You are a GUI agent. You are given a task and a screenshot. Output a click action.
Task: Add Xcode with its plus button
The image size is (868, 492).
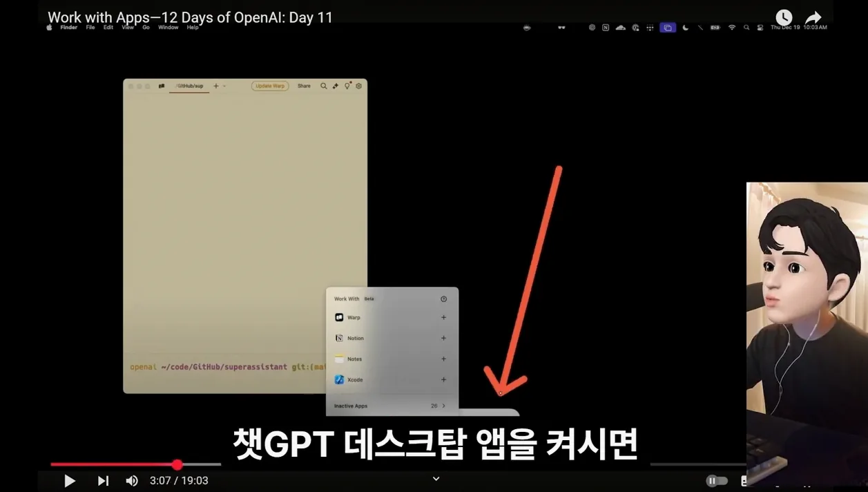[443, 380]
